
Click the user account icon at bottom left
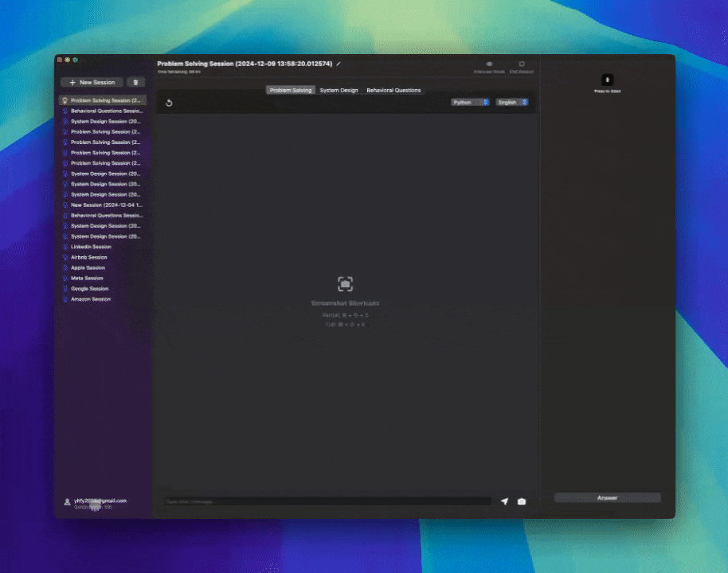pos(66,501)
